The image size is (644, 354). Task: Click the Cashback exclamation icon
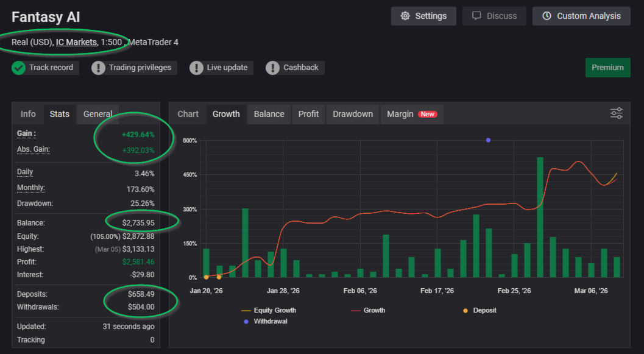[272, 68]
